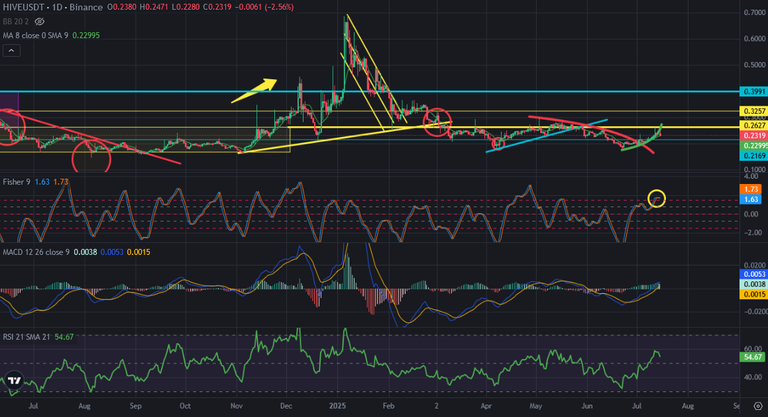768x417 pixels.
Task: Click the 0.6000 price scale value
Action: coord(755,39)
